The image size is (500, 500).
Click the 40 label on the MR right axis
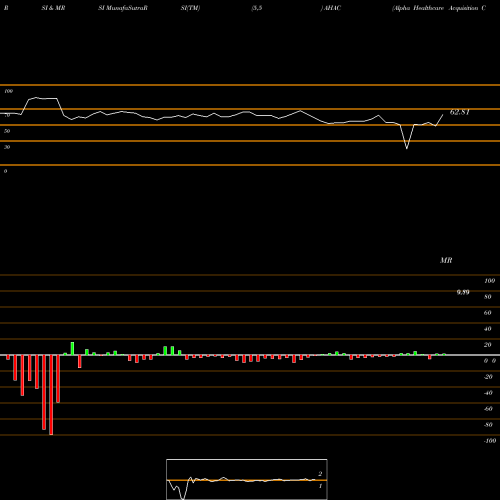[x=488, y=329]
